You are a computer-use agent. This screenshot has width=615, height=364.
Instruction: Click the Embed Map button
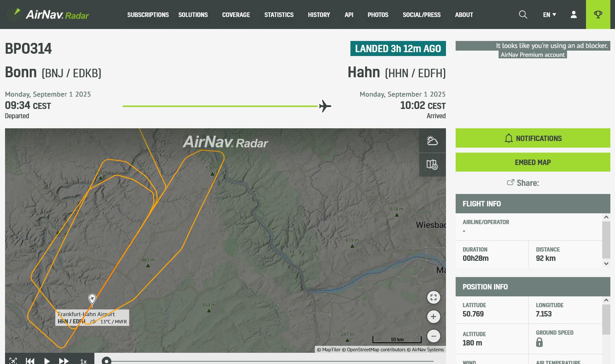tap(533, 162)
